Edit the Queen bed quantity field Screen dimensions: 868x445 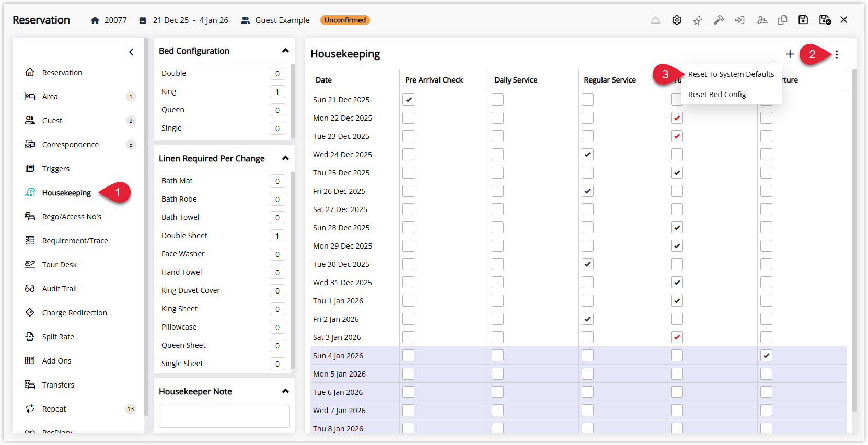pyautogui.click(x=277, y=110)
